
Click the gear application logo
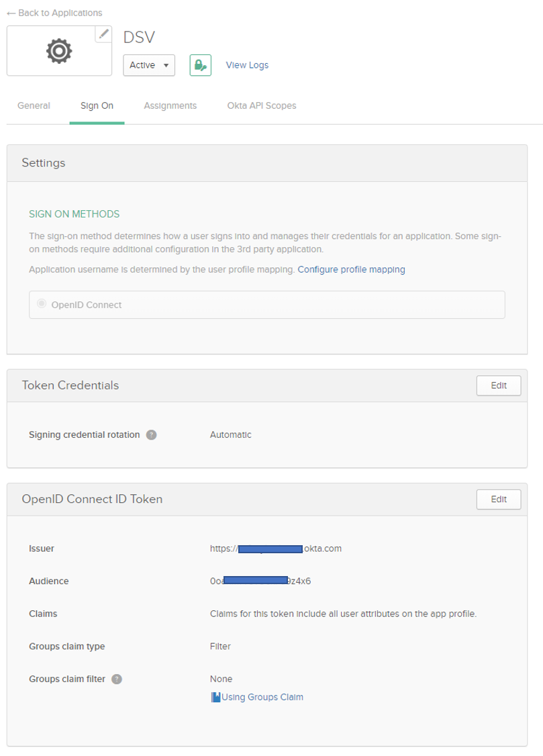[59, 51]
